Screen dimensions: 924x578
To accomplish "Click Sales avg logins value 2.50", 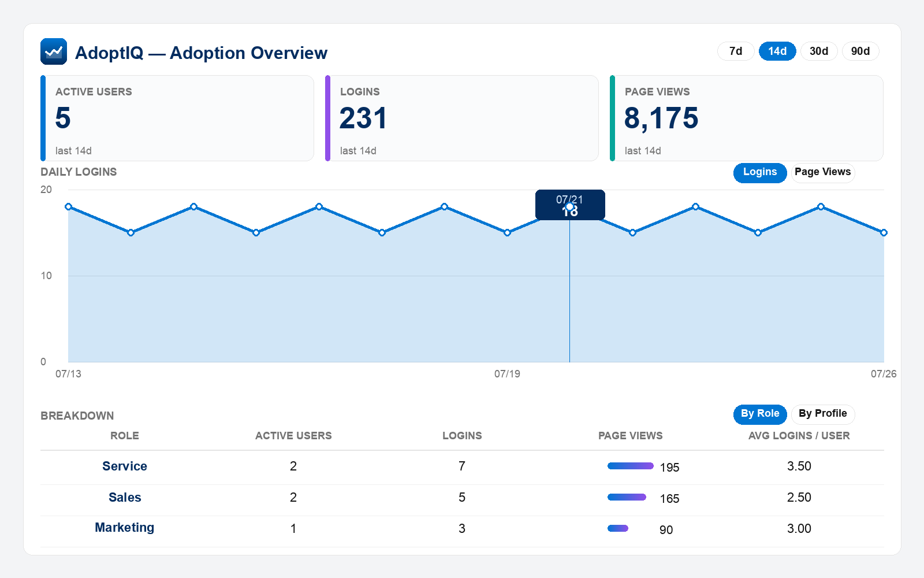I will [x=799, y=498].
